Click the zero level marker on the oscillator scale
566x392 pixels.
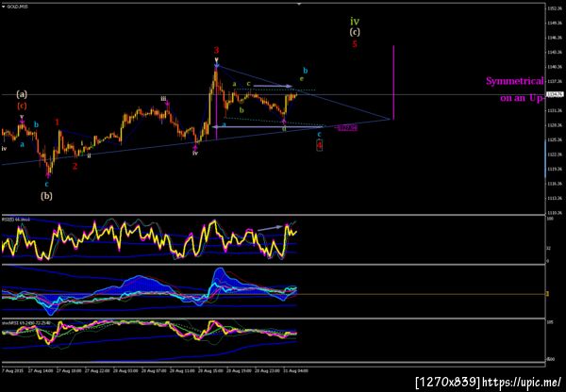point(547,294)
